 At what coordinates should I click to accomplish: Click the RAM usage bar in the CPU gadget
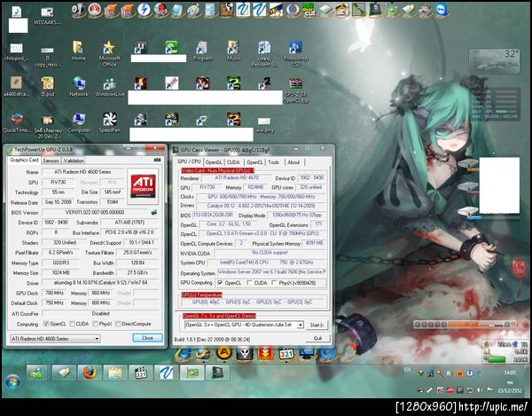[x=506, y=111]
